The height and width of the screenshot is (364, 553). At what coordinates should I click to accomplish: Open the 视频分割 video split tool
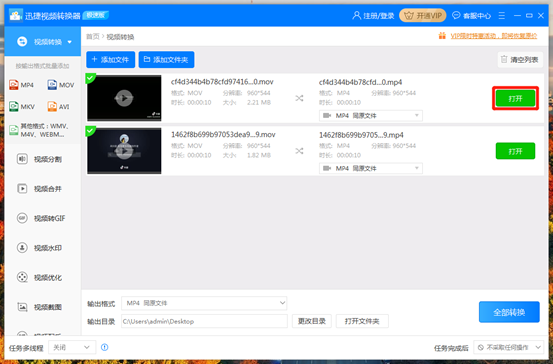tap(40, 159)
